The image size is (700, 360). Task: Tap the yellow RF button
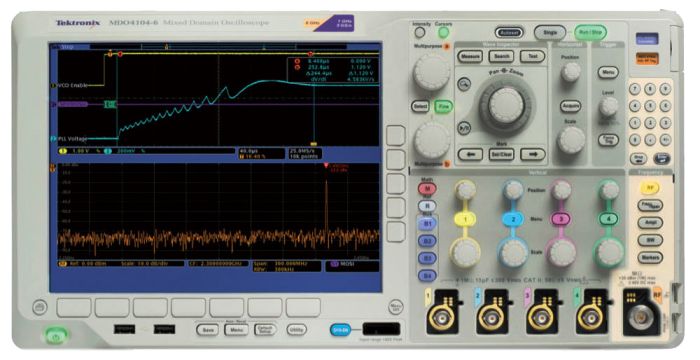click(x=650, y=188)
